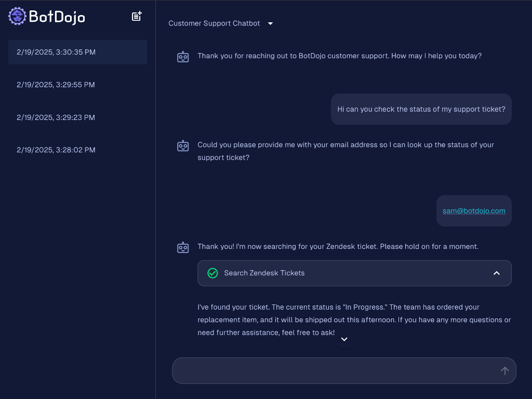The width and height of the screenshot is (532, 399).
Task: Click the bot avatar beside the email request
Action: click(183, 146)
